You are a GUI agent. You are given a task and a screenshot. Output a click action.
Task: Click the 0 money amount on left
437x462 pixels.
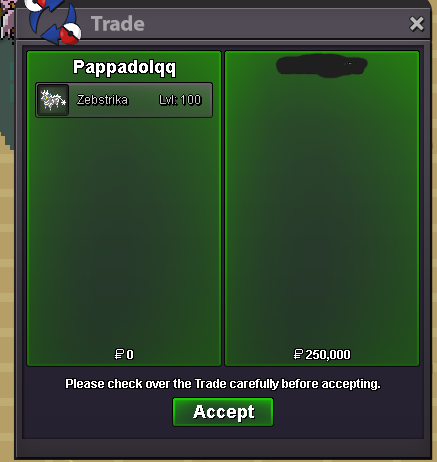(130, 355)
